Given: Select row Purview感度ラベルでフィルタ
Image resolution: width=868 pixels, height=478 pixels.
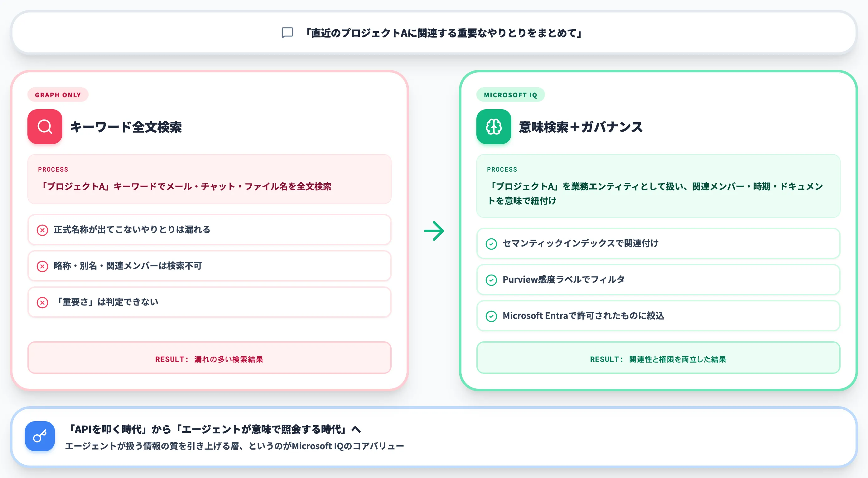Looking at the screenshot, I should click(658, 279).
